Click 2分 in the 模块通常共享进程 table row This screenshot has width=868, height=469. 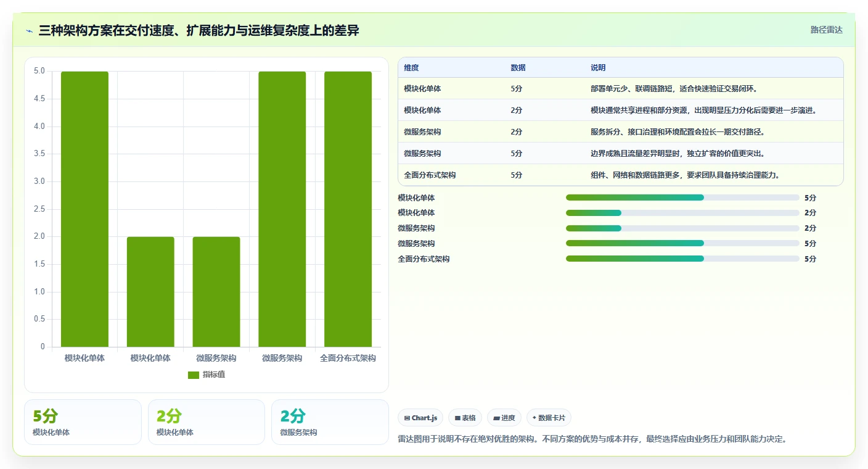pos(517,110)
